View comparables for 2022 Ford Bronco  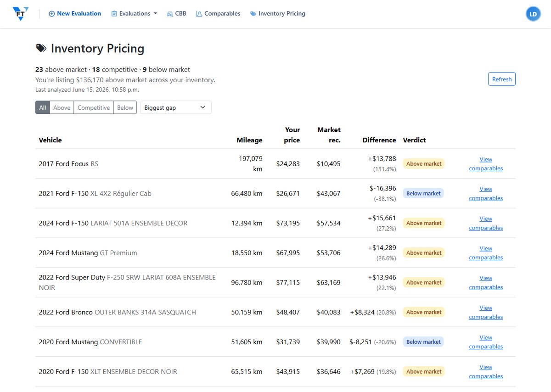pos(486,312)
